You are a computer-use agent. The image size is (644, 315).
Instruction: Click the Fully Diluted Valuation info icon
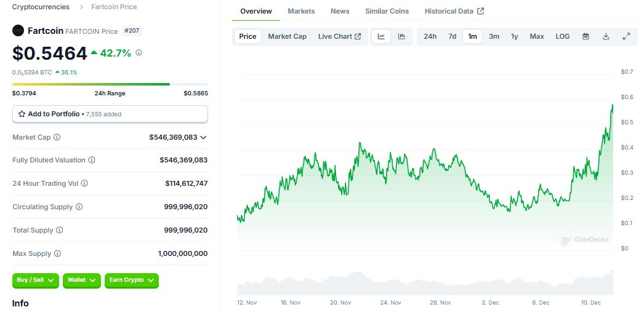click(92, 160)
